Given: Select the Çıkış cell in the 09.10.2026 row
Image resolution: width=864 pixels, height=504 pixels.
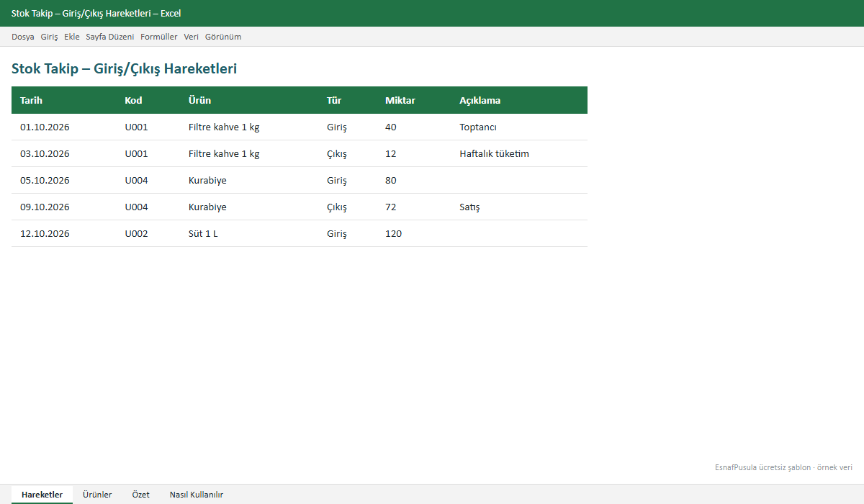Looking at the screenshot, I should [x=348, y=207].
